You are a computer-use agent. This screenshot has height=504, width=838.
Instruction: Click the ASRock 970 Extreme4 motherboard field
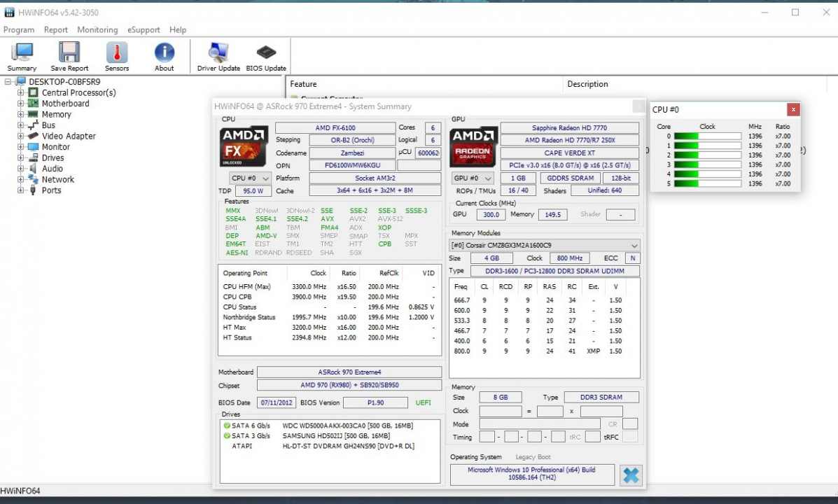coord(349,372)
